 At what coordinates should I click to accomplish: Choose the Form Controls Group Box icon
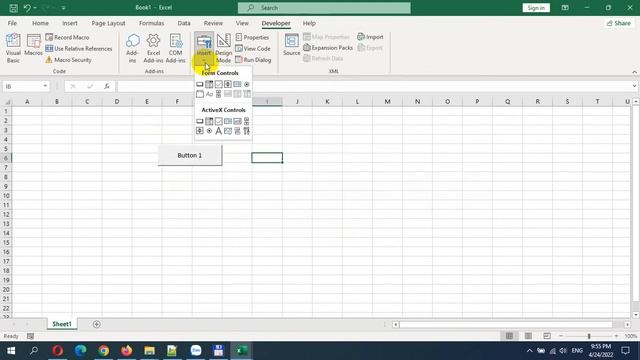tap(200, 94)
